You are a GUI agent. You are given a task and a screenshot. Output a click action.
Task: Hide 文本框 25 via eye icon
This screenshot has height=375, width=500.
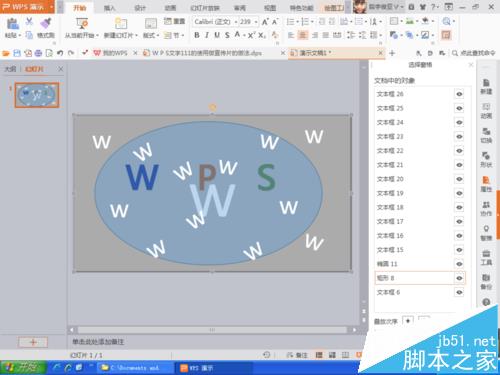[459, 108]
